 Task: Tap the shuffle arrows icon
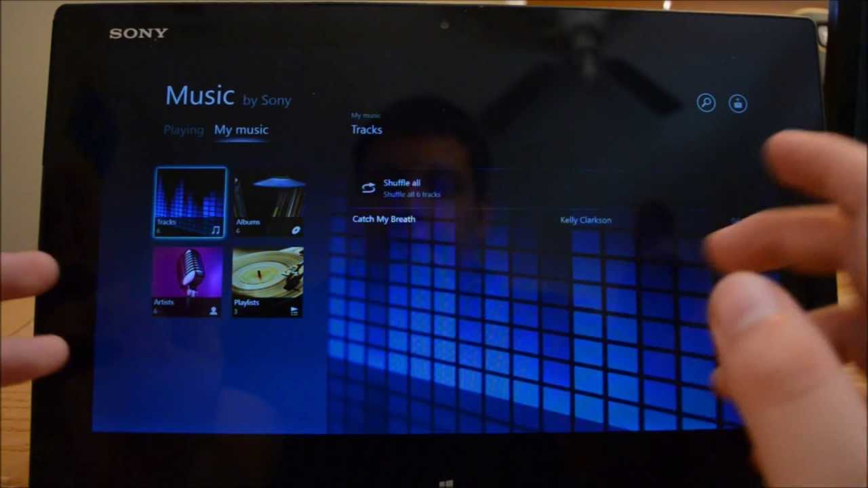368,188
